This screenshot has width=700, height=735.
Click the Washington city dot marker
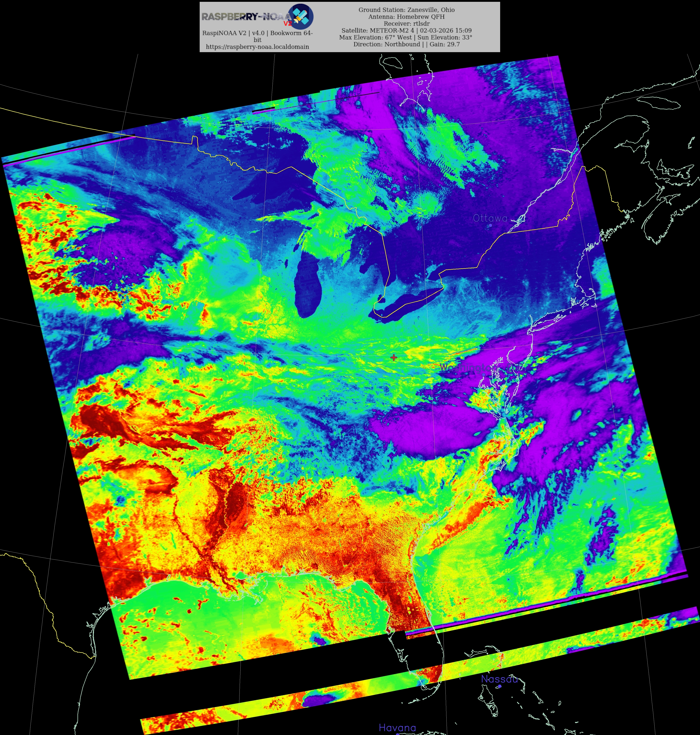(484, 374)
